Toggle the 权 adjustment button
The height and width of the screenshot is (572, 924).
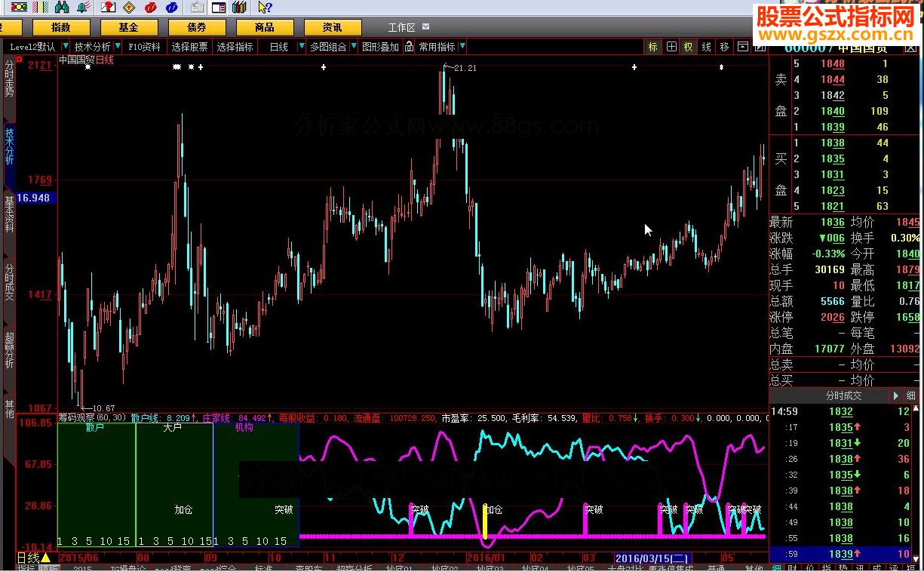(x=689, y=47)
